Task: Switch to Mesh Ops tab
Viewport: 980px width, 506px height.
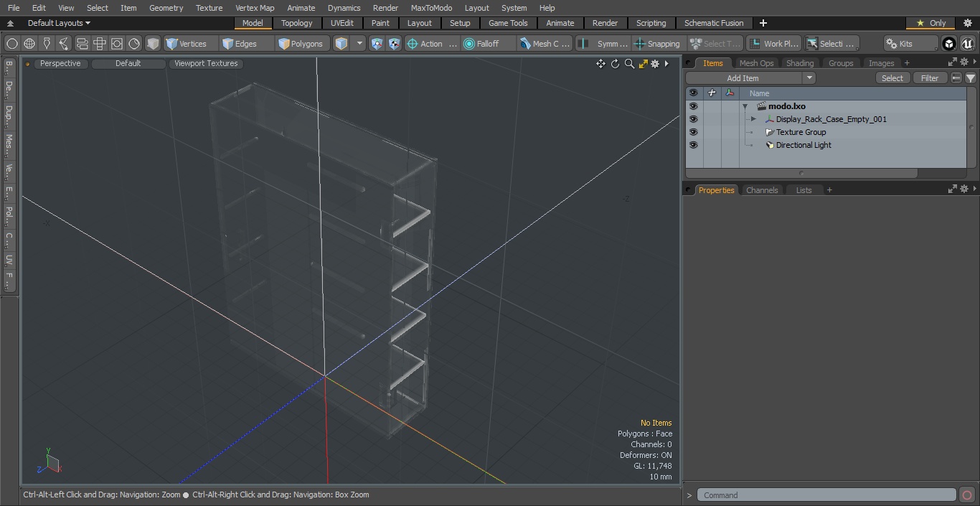Action: coord(756,63)
